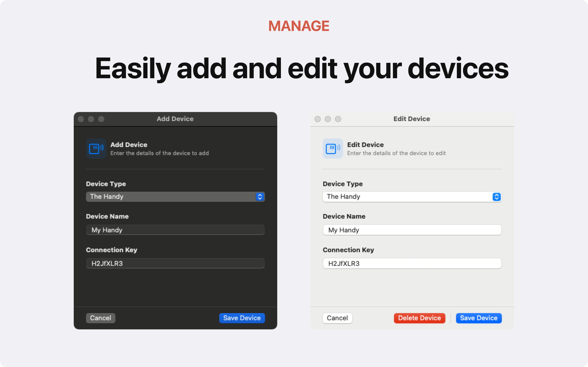Select the red traffic light in Add Device window

pyautogui.click(x=81, y=119)
